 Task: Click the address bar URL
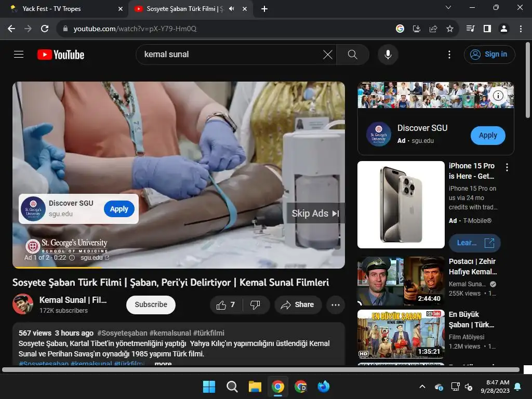(135, 29)
